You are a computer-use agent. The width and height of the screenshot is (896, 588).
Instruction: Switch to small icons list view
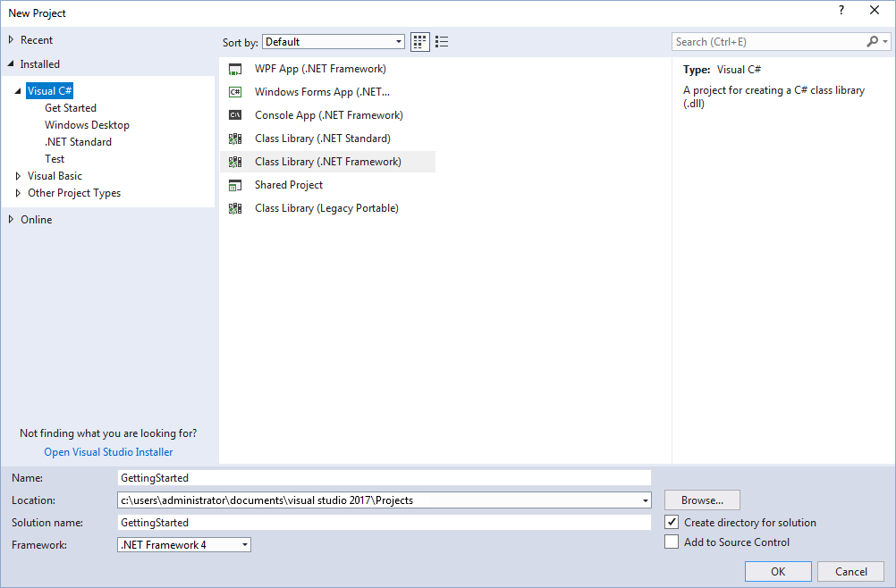click(x=442, y=42)
